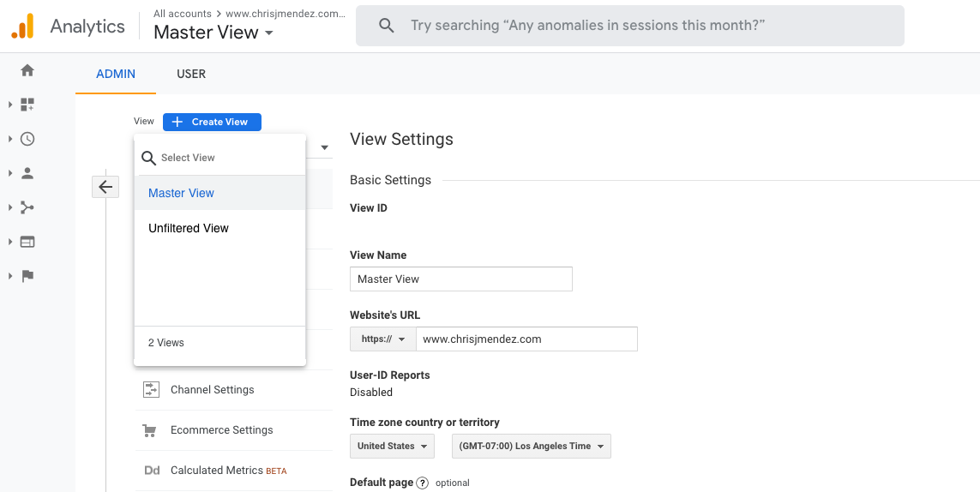The image size is (980, 492).
Task: Click the search magnifier in top bar
Action: tap(387, 26)
